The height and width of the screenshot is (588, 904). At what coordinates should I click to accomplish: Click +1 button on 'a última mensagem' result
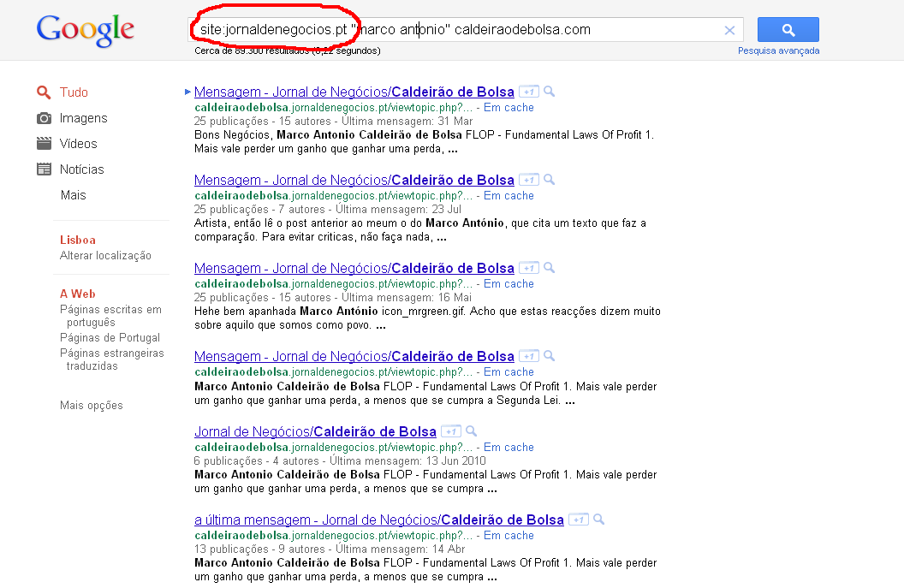(x=578, y=520)
